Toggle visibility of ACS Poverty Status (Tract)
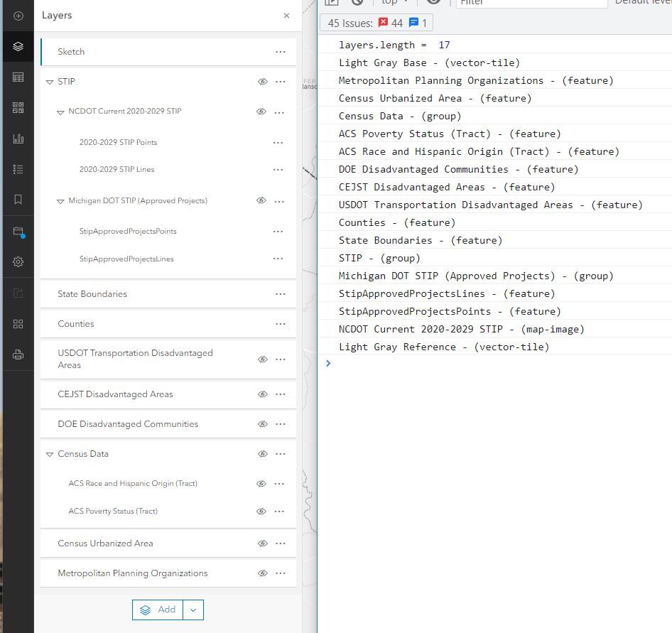Viewport: 672px width, 633px height. [261, 512]
